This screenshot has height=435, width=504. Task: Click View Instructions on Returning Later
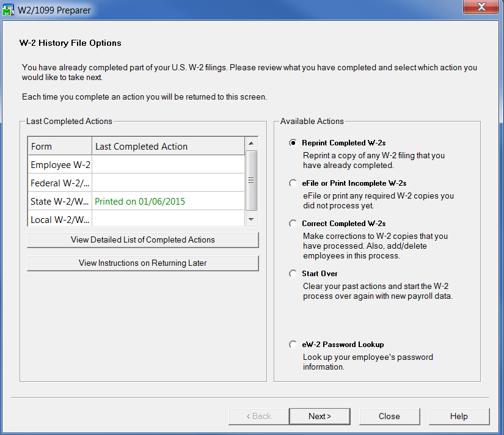(x=143, y=263)
